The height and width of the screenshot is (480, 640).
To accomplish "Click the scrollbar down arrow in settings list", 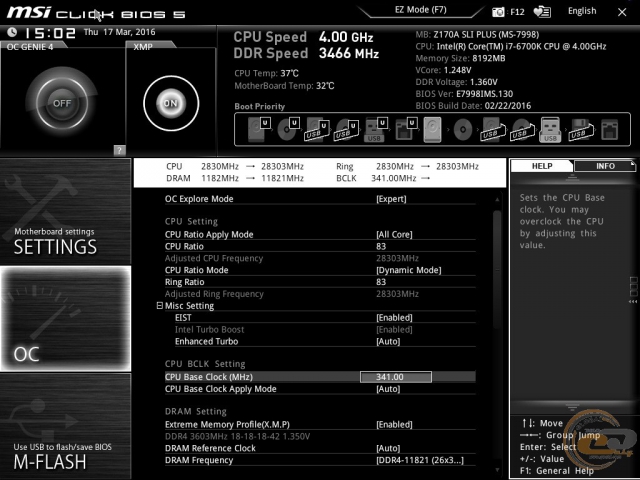I will click(x=497, y=470).
